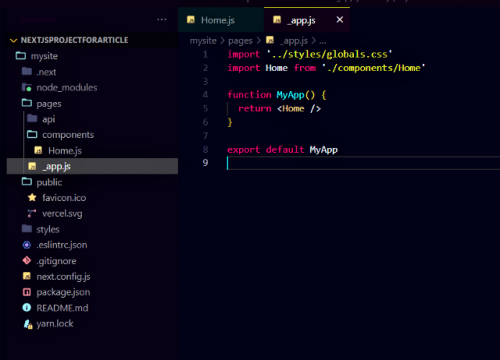Click pages in the breadcrumb path

pos(240,41)
